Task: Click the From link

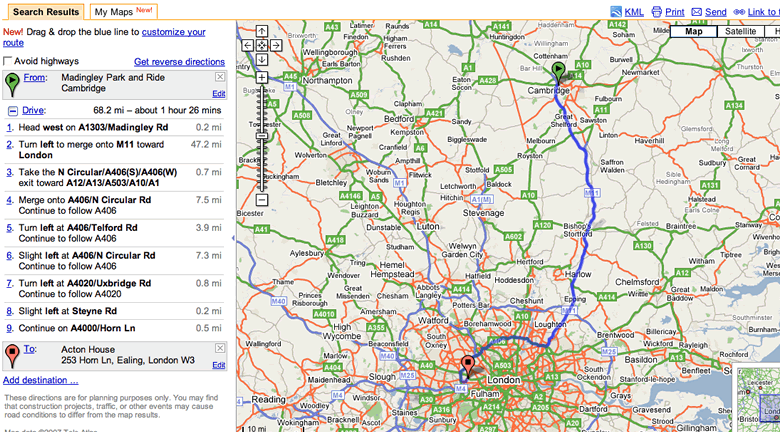Action: pyautogui.click(x=34, y=78)
